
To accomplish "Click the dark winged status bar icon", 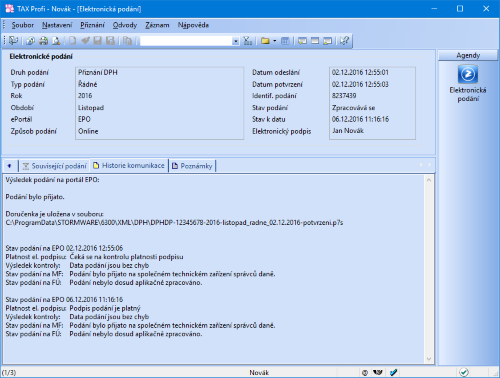I will pyautogui.click(x=377, y=372).
